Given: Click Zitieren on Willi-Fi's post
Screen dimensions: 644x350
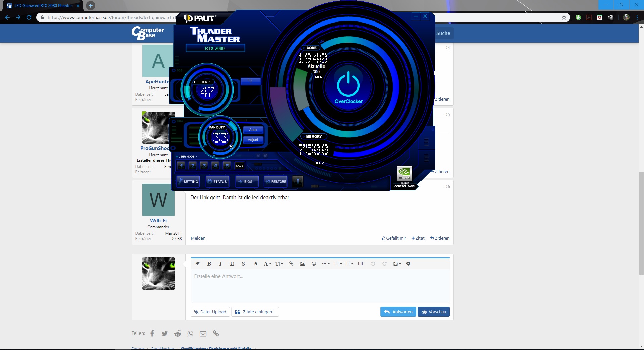Looking at the screenshot, I should 440,238.
